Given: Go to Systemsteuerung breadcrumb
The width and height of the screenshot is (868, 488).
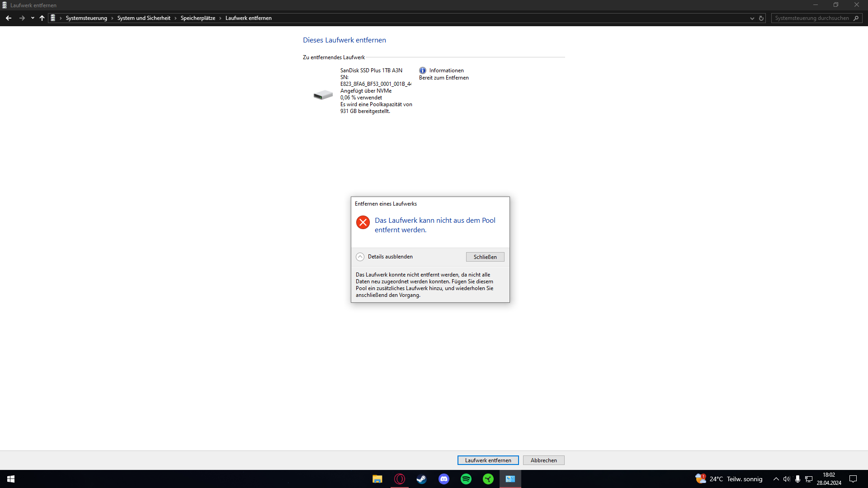Looking at the screenshot, I should 86,18.
